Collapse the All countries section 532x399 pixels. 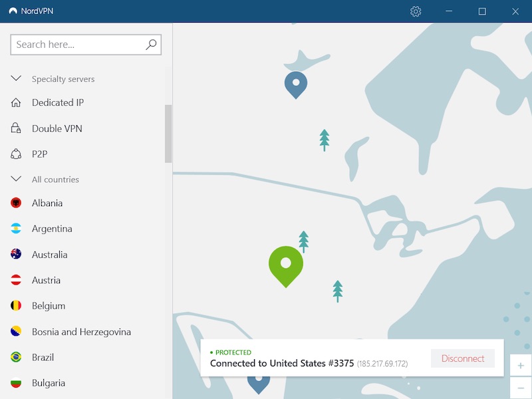[x=16, y=179]
